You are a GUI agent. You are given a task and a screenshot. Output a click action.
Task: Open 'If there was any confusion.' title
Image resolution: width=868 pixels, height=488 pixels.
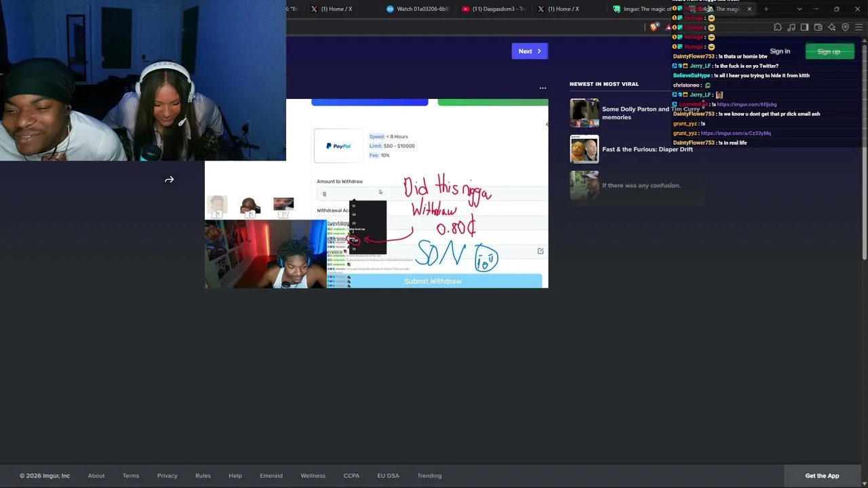(x=642, y=185)
